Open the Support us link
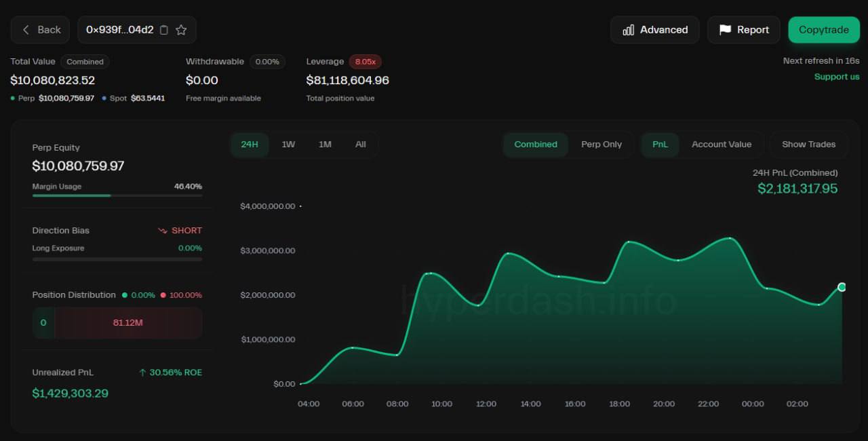This screenshot has width=868, height=441. pos(836,77)
